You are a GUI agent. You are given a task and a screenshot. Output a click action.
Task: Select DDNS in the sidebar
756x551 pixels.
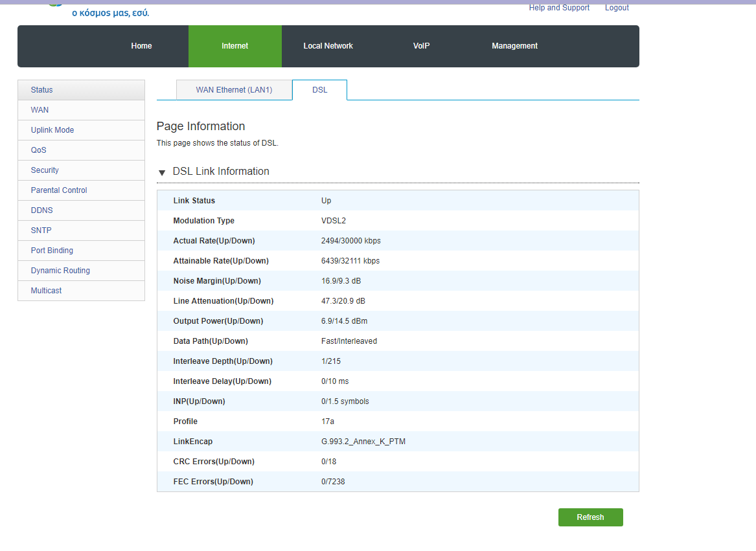(42, 210)
